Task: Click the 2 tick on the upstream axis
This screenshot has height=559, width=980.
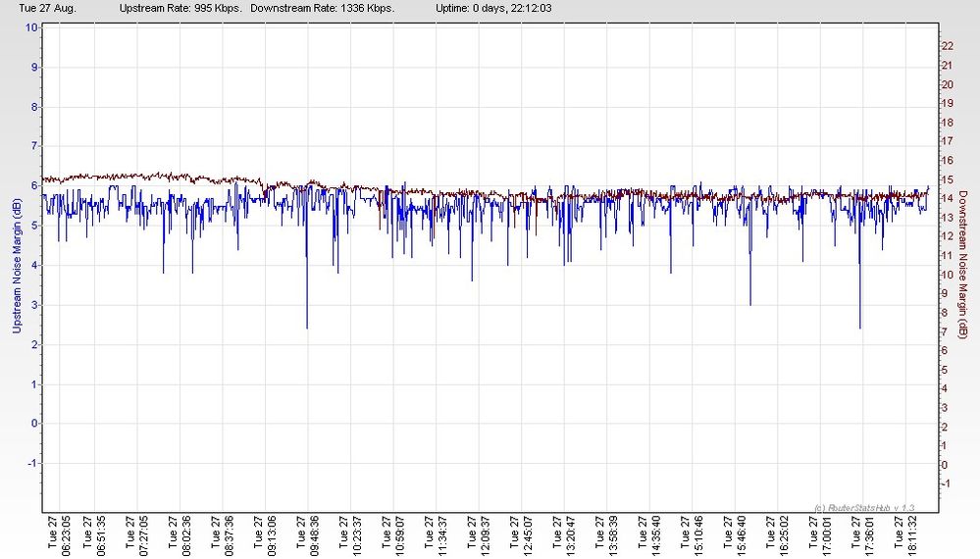Action: pyautogui.click(x=34, y=345)
